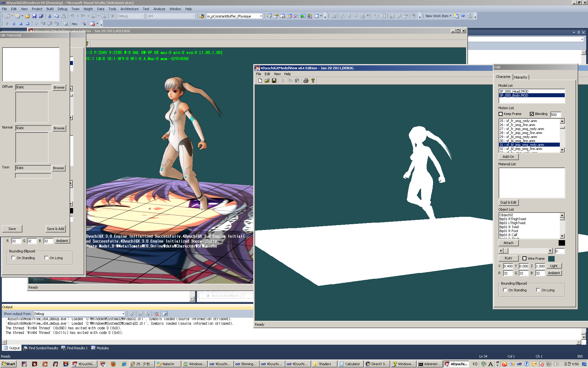Open the m_pConstantBuffer_Physique find dropdown

261,16
